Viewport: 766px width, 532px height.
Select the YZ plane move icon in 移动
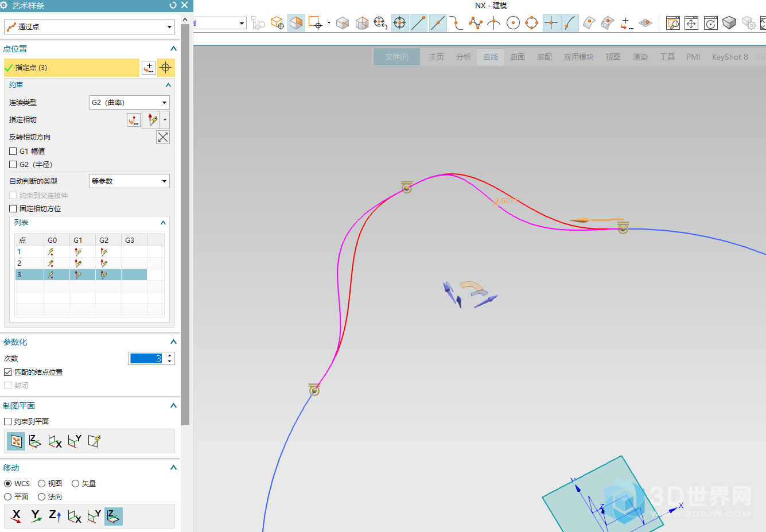click(x=75, y=517)
